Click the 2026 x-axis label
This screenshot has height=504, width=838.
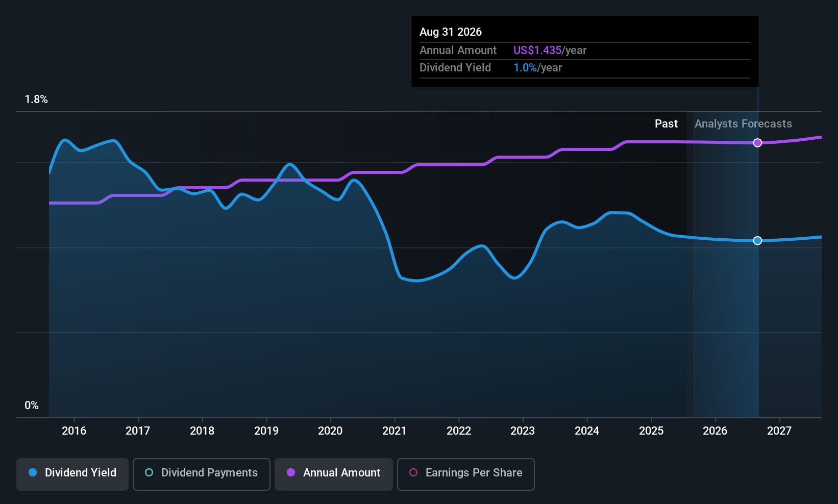click(715, 431)
